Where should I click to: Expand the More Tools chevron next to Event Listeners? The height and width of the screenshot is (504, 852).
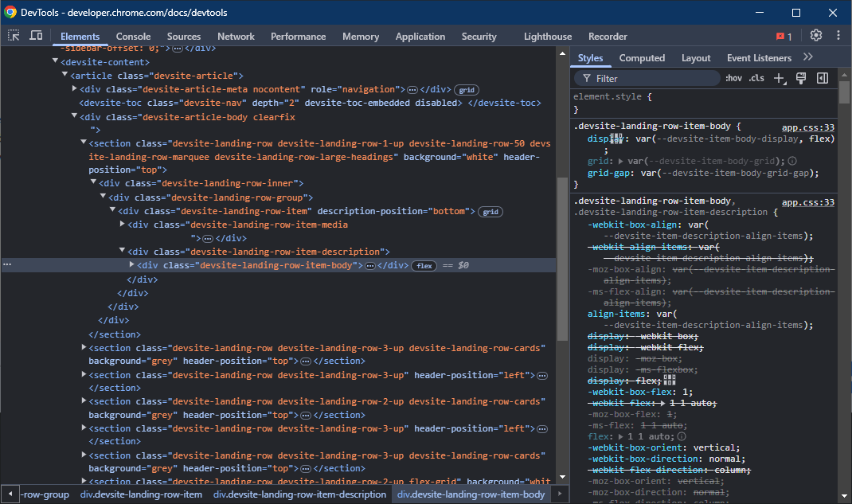807,57
